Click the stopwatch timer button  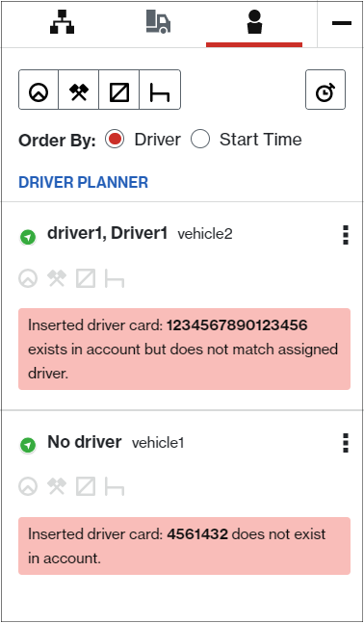click(325, 90)
